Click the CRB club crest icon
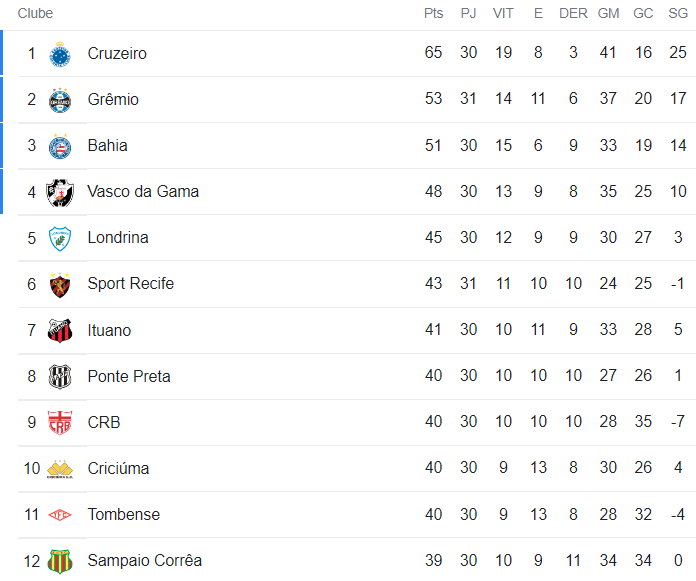The width and height of the screenshot is (696, 581). 60,423
